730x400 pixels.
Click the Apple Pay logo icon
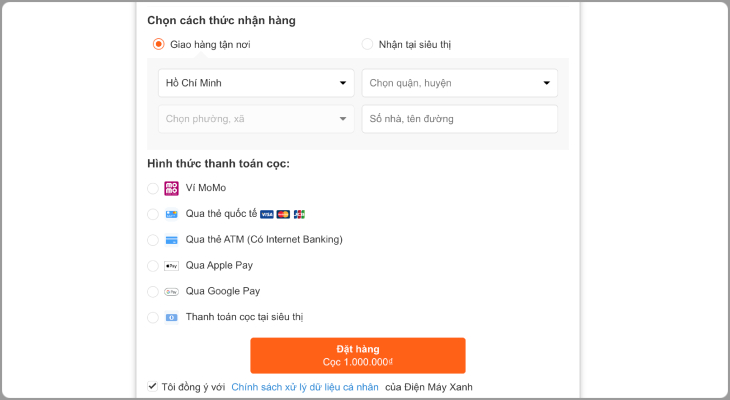coord(171,266)
